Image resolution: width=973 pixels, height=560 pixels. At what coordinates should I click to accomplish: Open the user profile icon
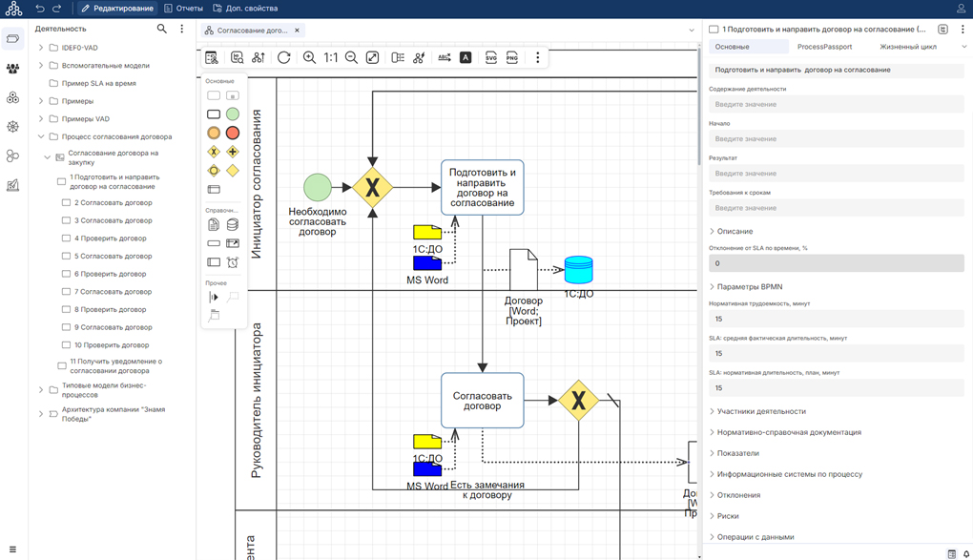click(961, 9)
